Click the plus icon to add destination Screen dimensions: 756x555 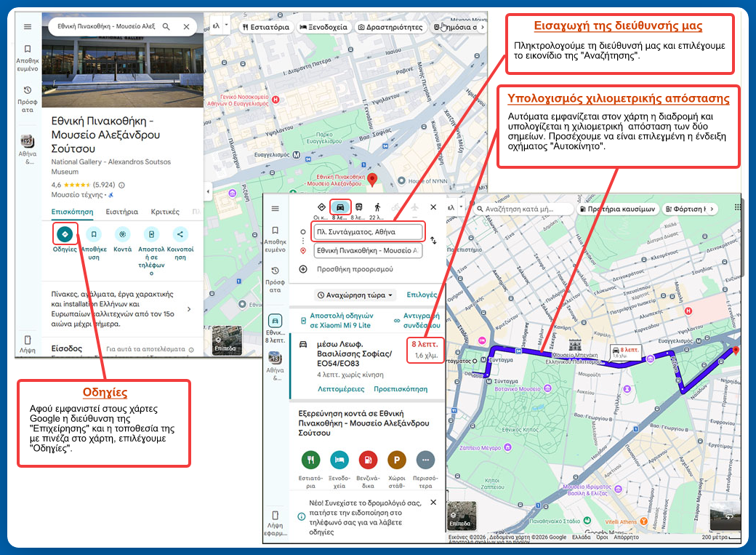[303, 269]
